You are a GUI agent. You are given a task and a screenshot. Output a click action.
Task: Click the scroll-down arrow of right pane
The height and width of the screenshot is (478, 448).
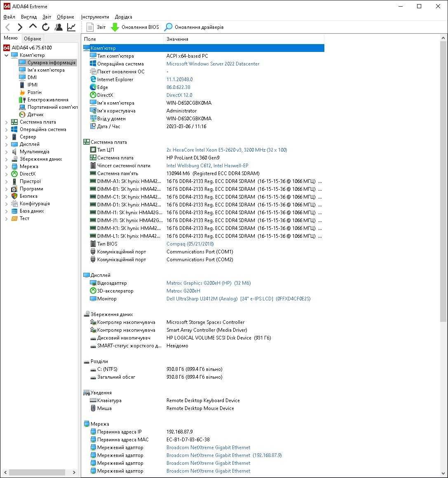pyautogui.click(x=443, y=473)
